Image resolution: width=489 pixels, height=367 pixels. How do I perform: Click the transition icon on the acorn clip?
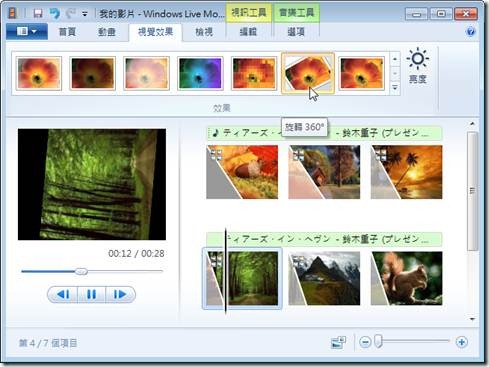[216, 155]
